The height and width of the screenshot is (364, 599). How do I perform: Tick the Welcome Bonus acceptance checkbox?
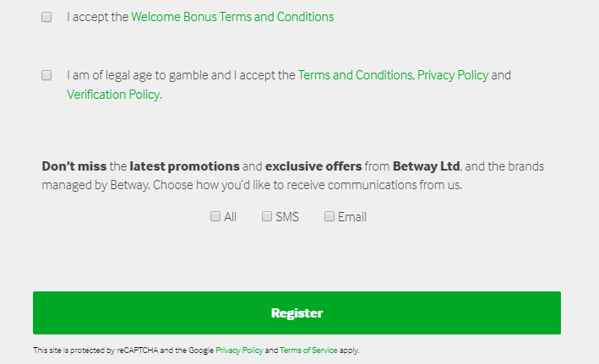(x=46, y=17)
